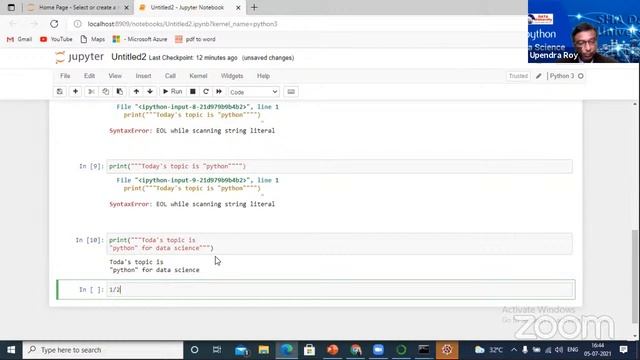Click the pencil edit mode icon

(x=539, y=76)
